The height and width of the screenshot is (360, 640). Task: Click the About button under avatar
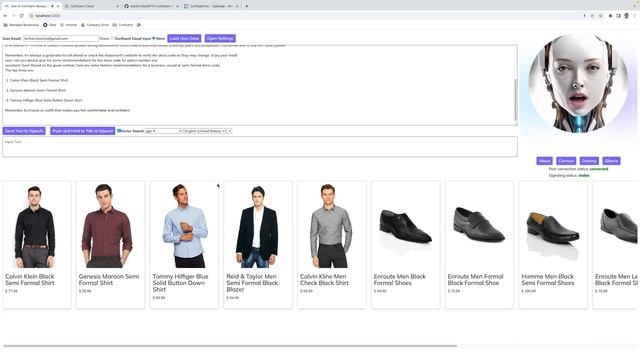[544, 161]
